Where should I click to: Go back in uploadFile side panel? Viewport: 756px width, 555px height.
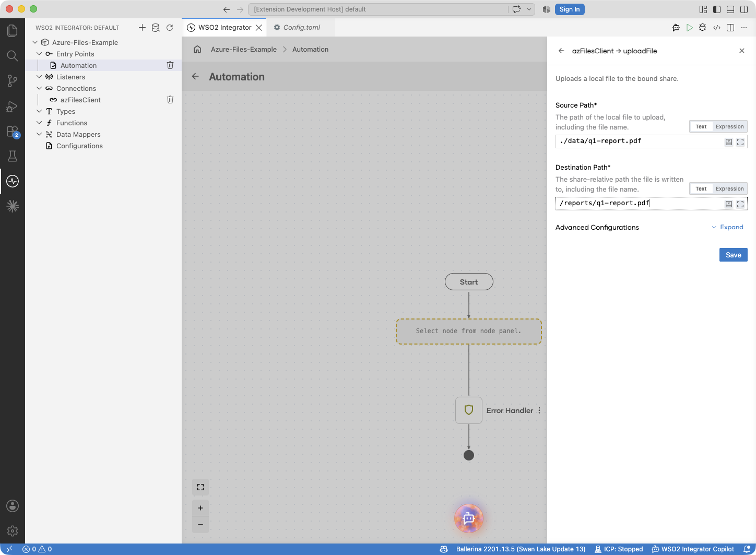(561, 51)
